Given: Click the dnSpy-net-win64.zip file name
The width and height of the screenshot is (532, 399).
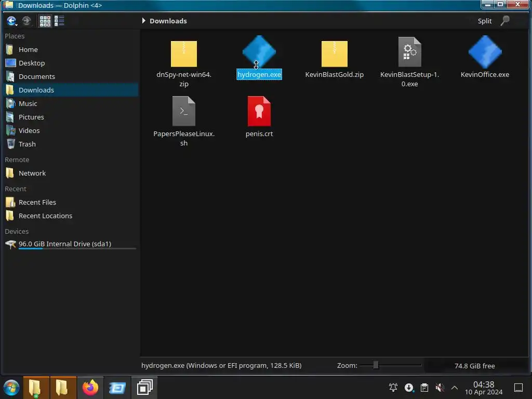Looking at the screenshot, I should [x=184, y=79].
